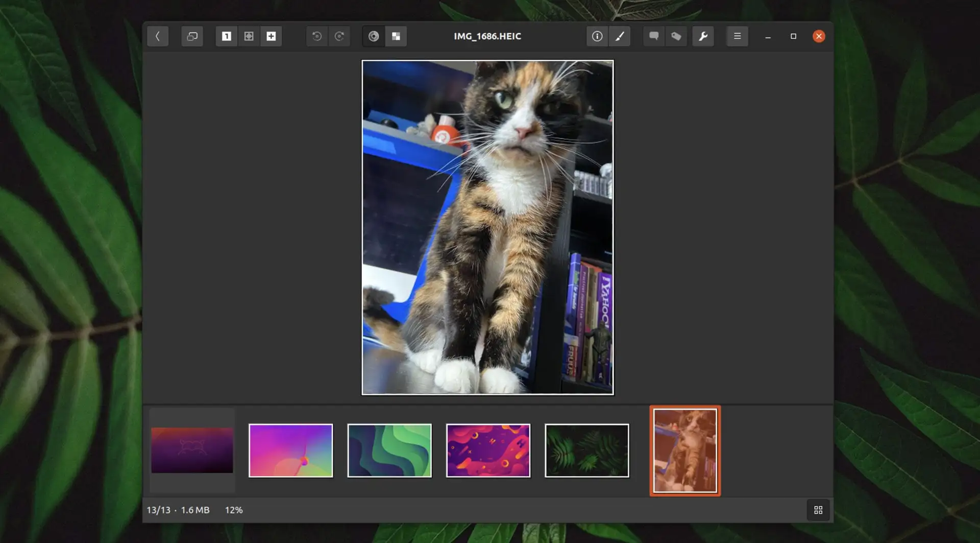Fit the image to the window
The width and height of the screenshot is (980, 543).
click(x=249, y=36)
